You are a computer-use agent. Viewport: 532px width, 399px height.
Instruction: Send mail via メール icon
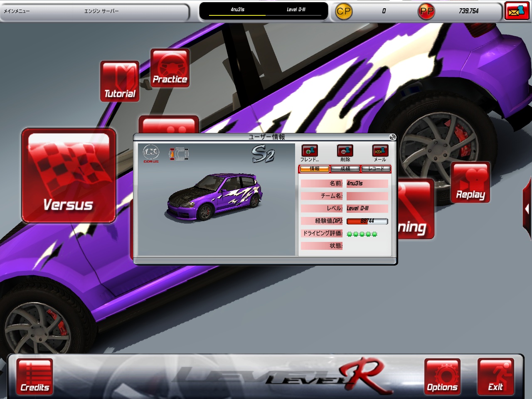(380, 151)
